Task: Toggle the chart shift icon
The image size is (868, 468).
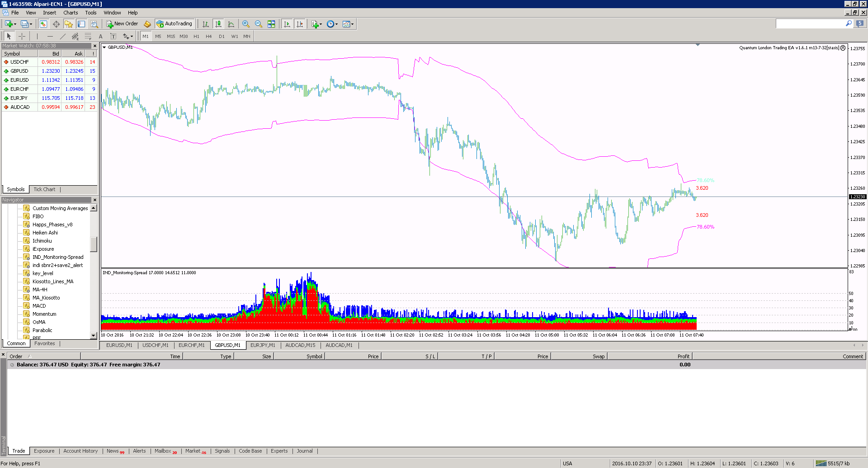Action: (299, 24)
